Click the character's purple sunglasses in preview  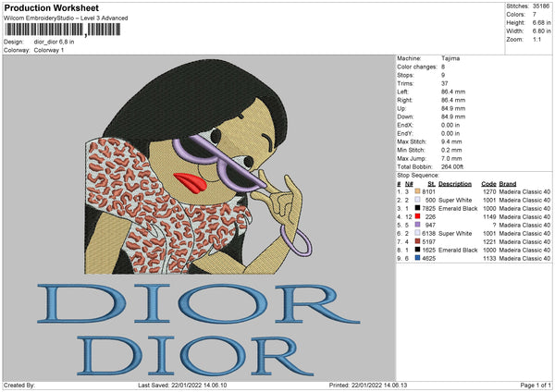click(x=218, y=162)
